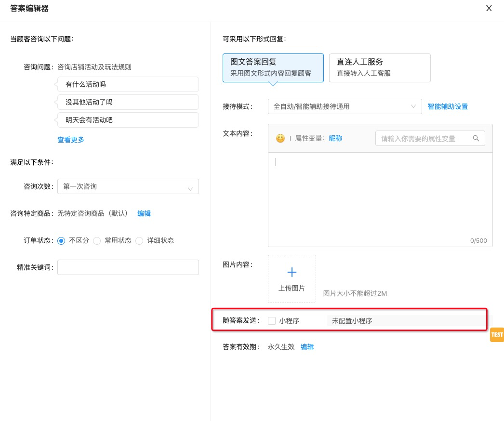
Task: Enable the 小程序 checkbox
Action: pyautogui.click(x=272, y=321)
